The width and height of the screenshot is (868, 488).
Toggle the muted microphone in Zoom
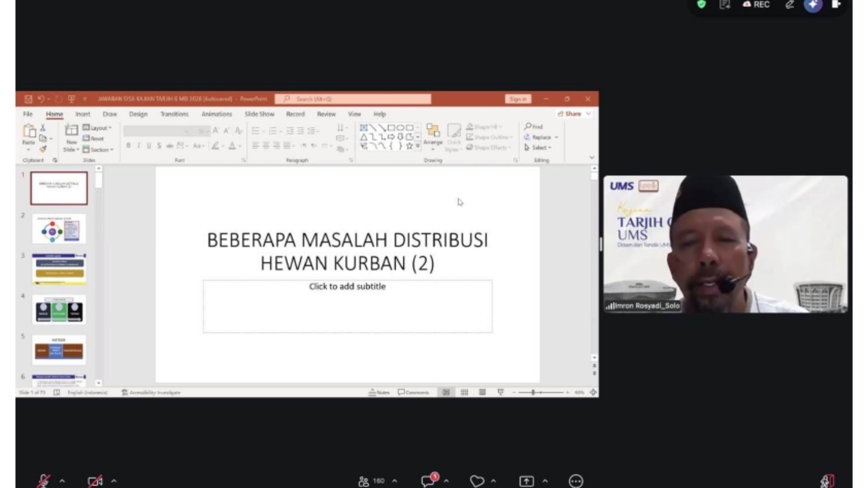[43, 481]
